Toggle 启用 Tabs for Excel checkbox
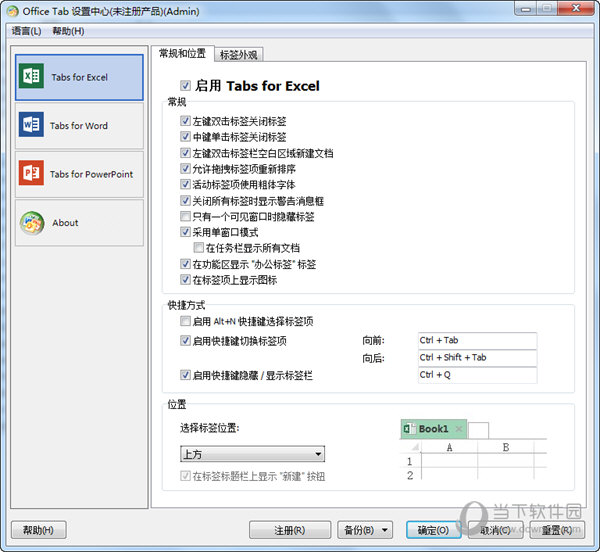600x552 pixels. click(x=186, y=85)
